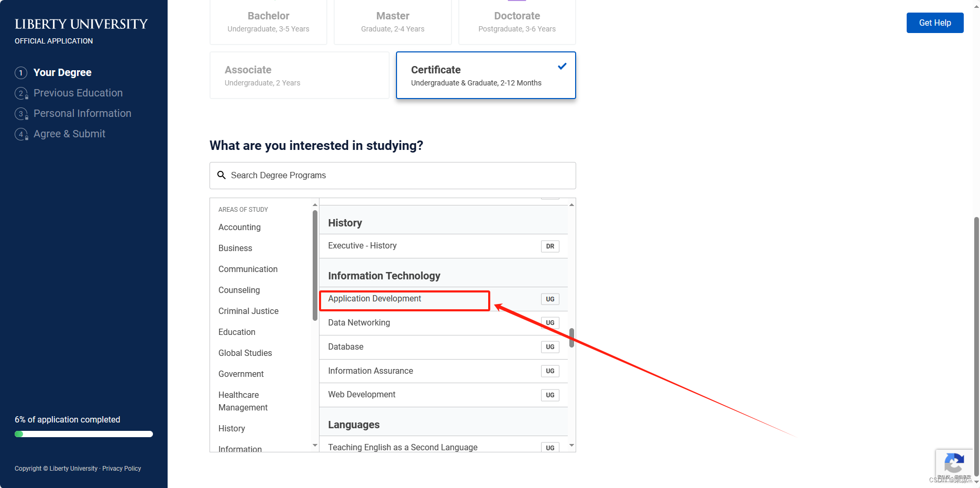Click programs list scroll up arrow
The image size is (980, 488).
coord(571,204)
